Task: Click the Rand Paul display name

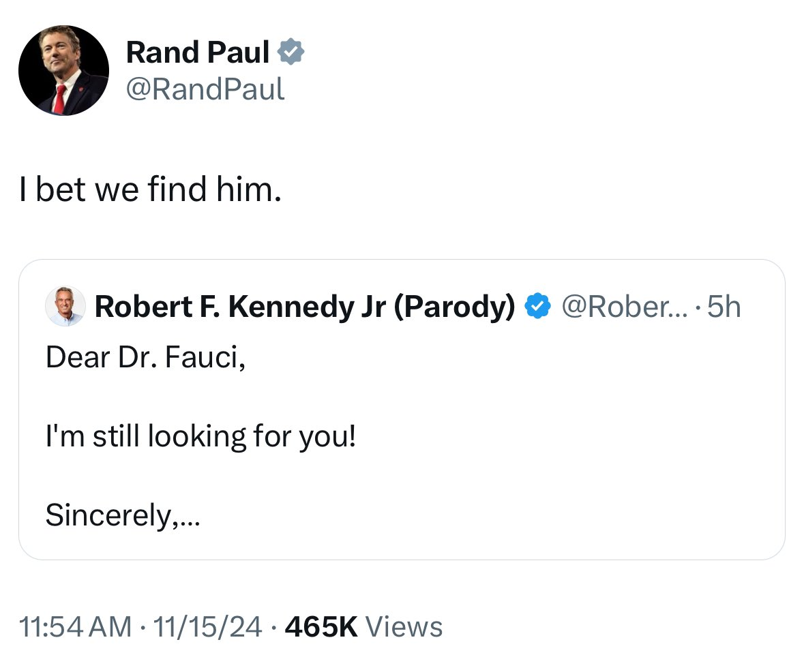Action: [198, 52]
